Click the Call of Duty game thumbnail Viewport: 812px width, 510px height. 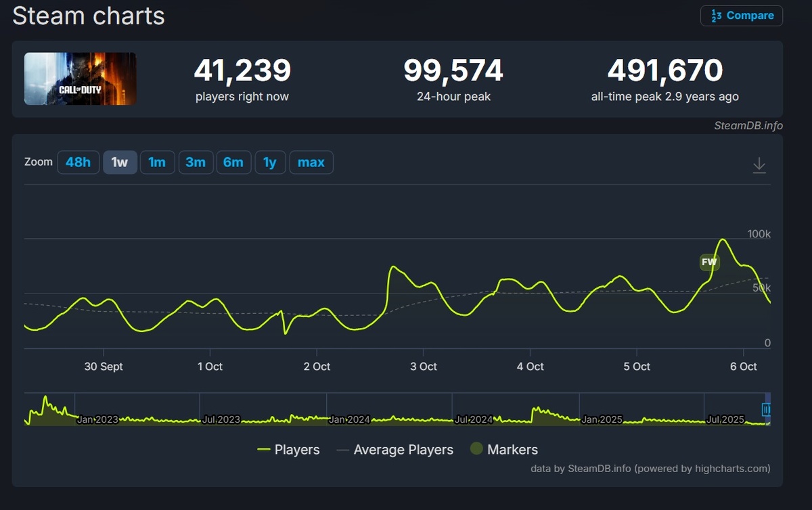pyautogui.click(x=81, y=79)
